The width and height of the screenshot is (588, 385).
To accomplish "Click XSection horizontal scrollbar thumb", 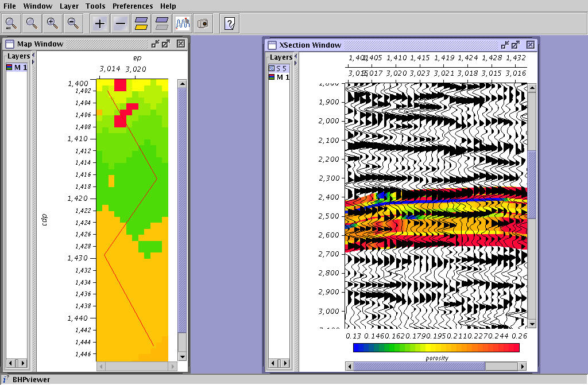I will 420,366.
